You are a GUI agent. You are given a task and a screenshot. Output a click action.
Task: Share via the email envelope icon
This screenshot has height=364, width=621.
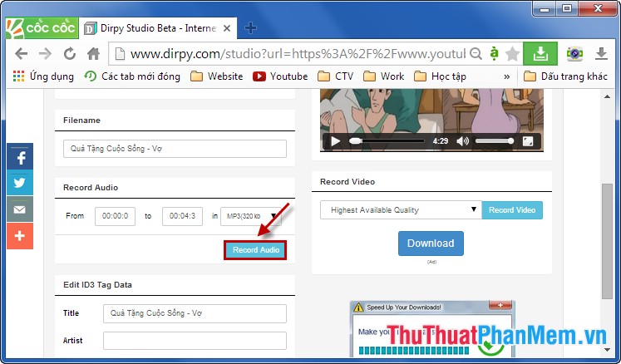pos(20,209)
